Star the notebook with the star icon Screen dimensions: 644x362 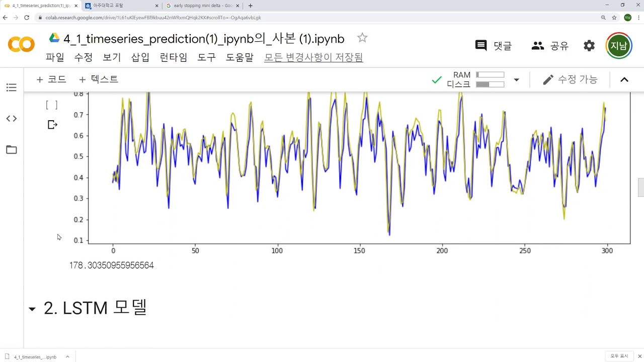click(362, 38)
